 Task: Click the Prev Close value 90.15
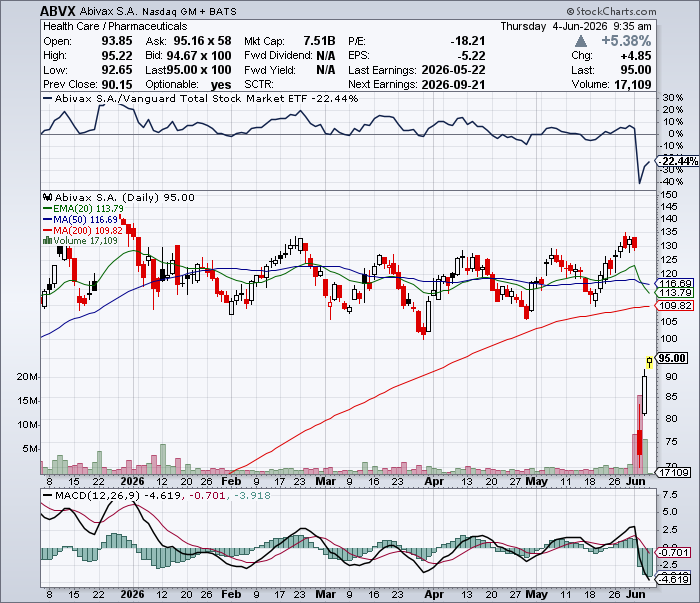[x=117, y=84]
